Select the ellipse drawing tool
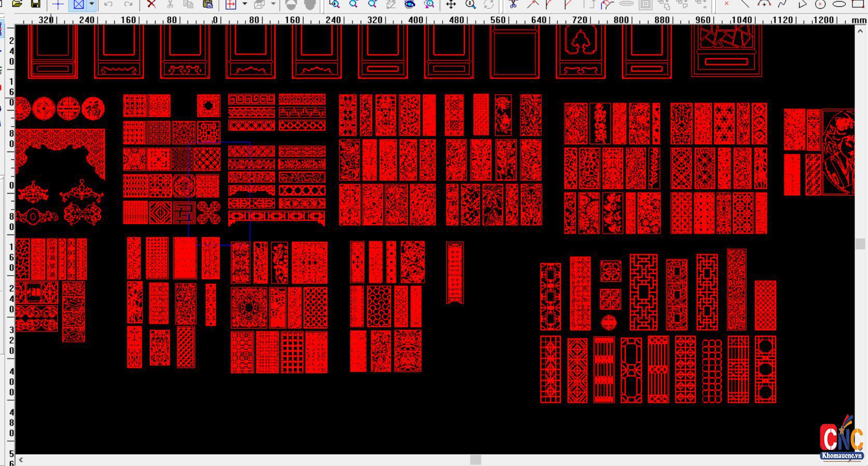 coord(839,4)
